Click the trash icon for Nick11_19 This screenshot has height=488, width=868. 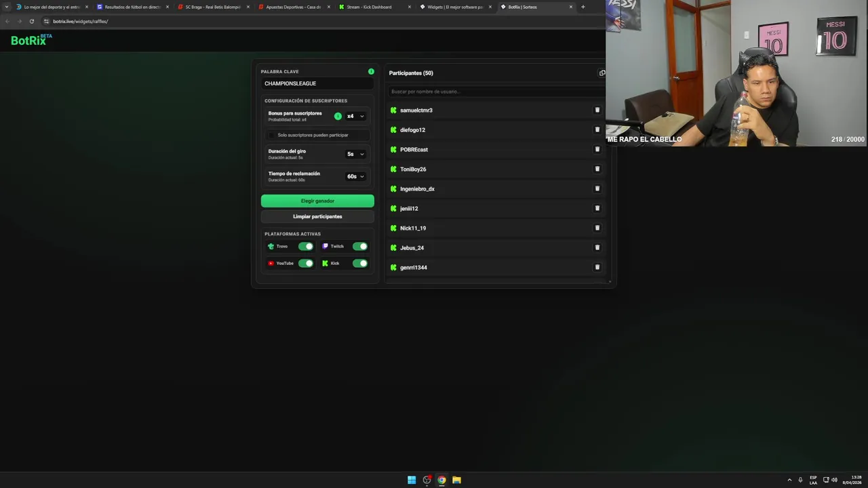[597, 228]
